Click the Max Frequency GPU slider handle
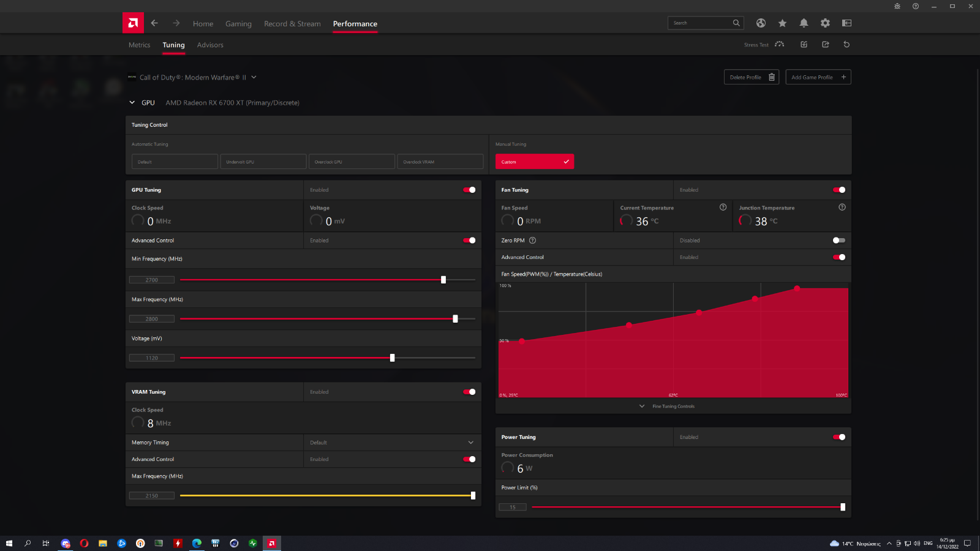Image resolution: width=980 pixels, height=551 pixels. [455, 319]
